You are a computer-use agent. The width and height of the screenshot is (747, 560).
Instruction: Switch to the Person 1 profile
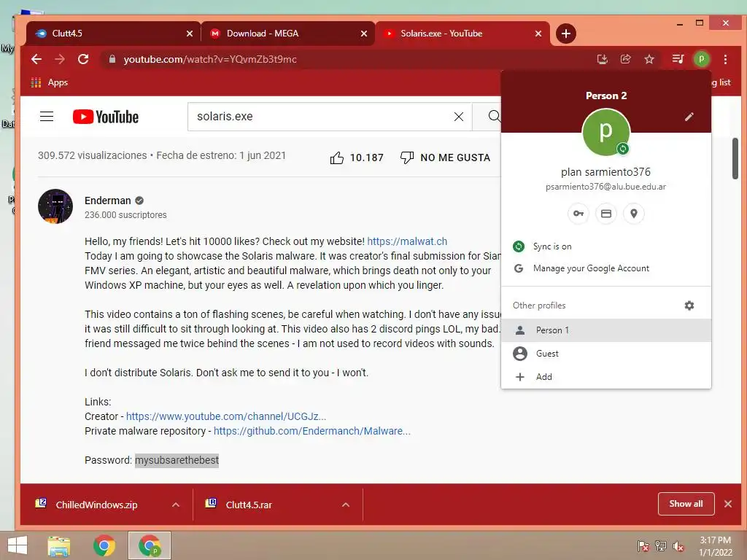pyautogui.click(x=606, y=330)
